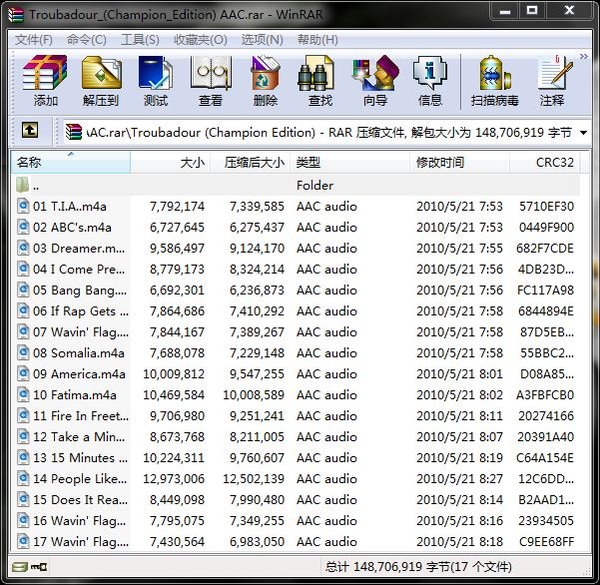Click CRC32 value C9EE68FF

pyautogui.click(x=546, y=541)
